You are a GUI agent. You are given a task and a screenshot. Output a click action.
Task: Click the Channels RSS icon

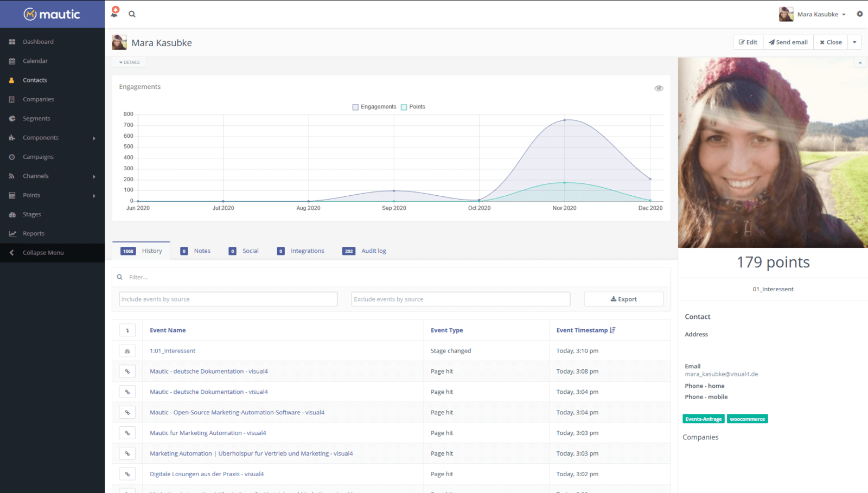coord(12,176)
